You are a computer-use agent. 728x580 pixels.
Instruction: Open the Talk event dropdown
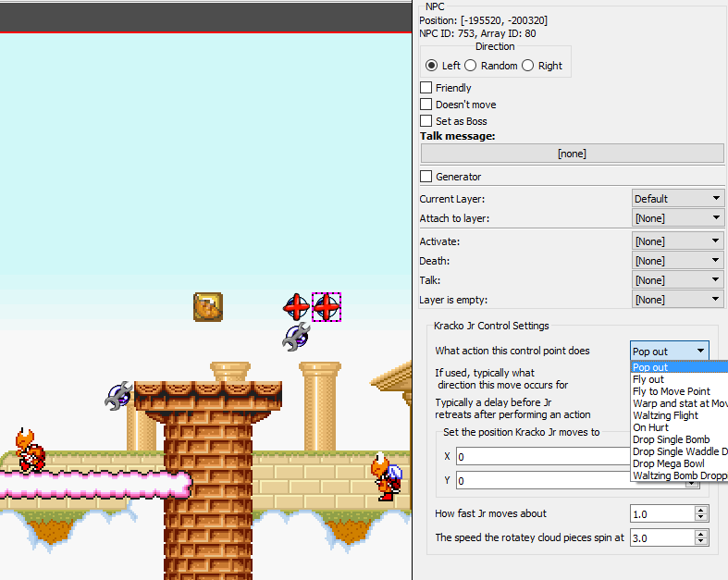click(x=677, y=280)
